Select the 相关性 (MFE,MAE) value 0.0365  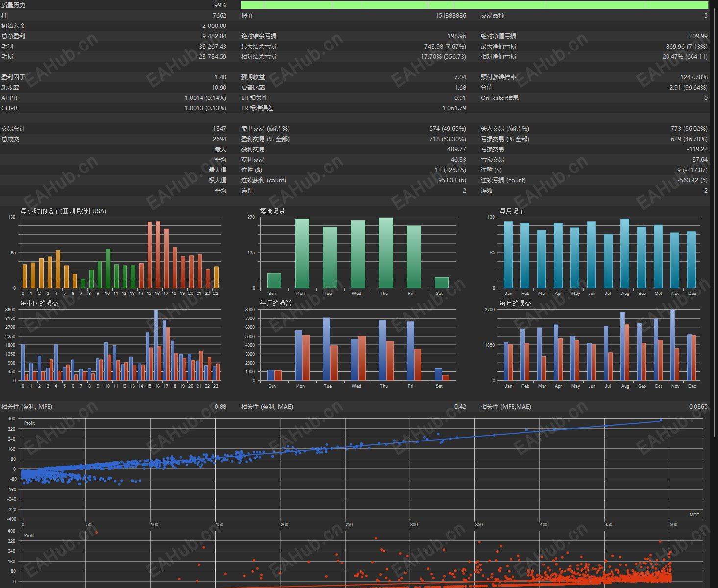698,407
